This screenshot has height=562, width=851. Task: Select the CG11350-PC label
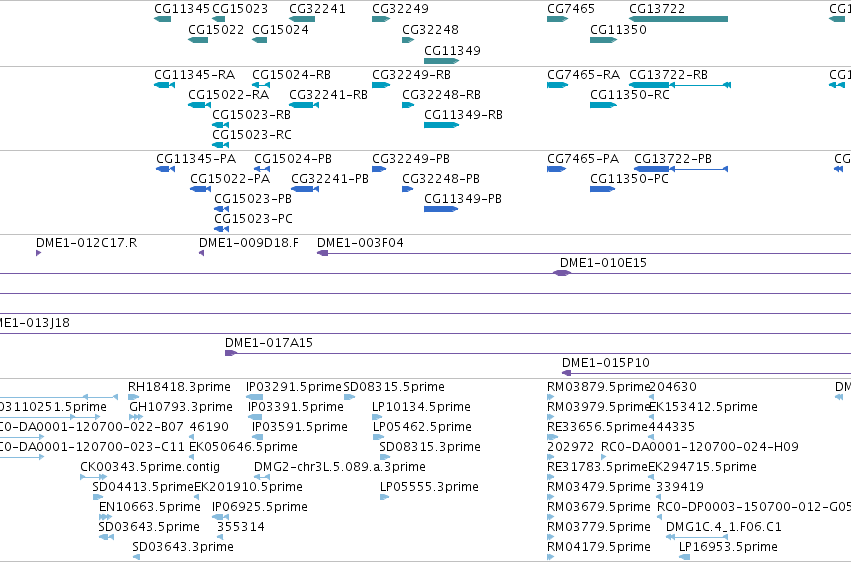[x=629, y=178]
